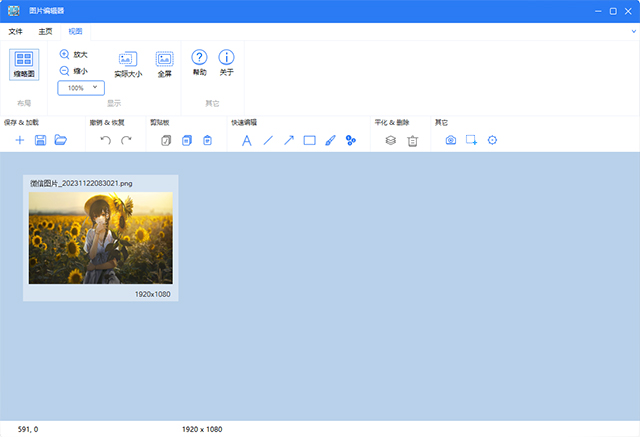
Task: Click the 放大 zoom in button
Action: (x=73, y=55)
